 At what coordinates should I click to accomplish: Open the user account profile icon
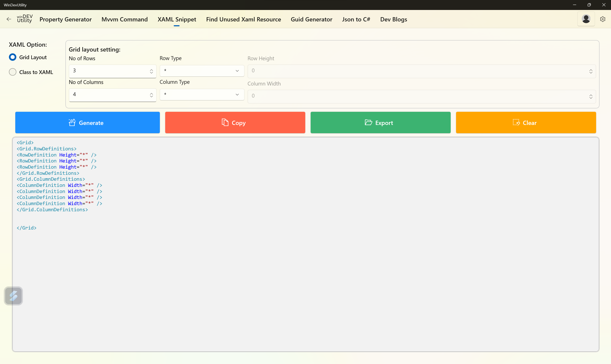pyautogui.click(x=586, y=19)
